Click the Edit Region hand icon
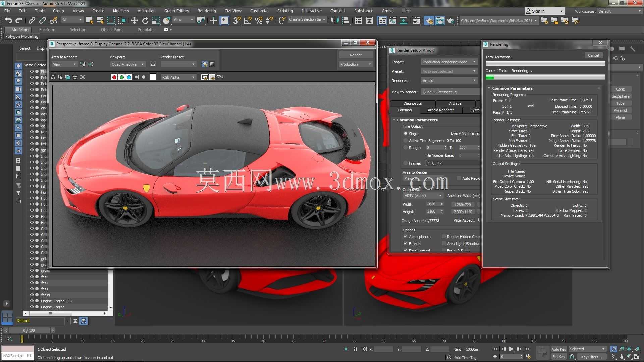The image size is (644, 362). (83, 64)
